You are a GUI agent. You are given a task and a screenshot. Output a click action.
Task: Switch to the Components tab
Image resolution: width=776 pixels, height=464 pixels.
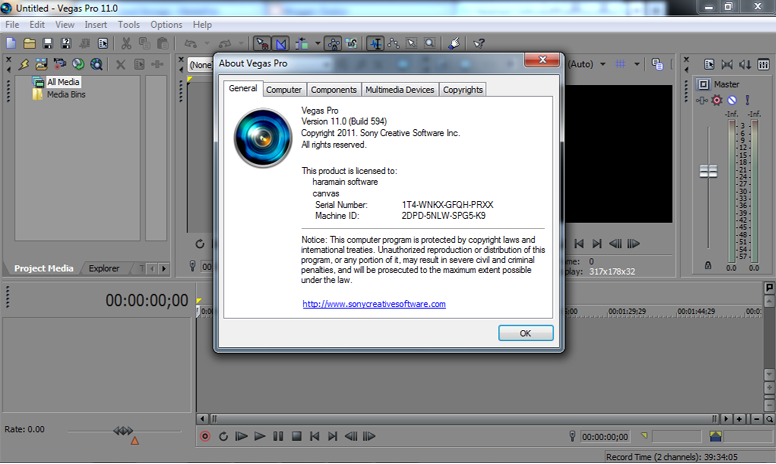[334, 90]
